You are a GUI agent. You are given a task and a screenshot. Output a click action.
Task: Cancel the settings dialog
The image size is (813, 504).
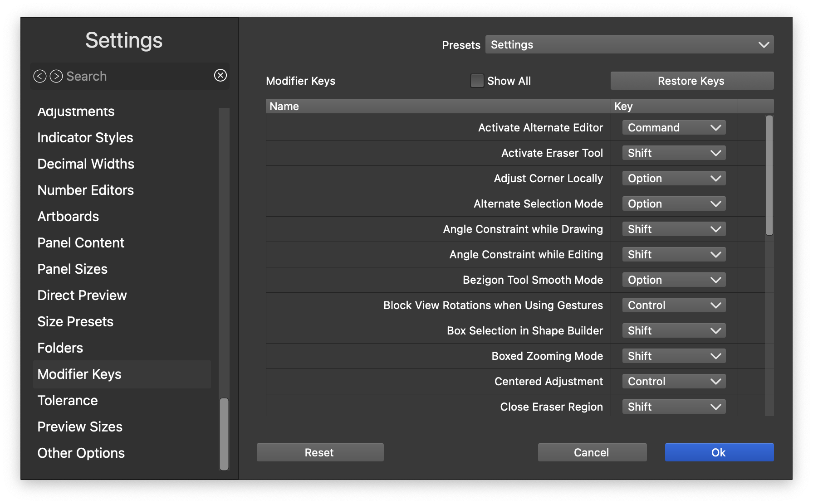[x=592, y=452]
